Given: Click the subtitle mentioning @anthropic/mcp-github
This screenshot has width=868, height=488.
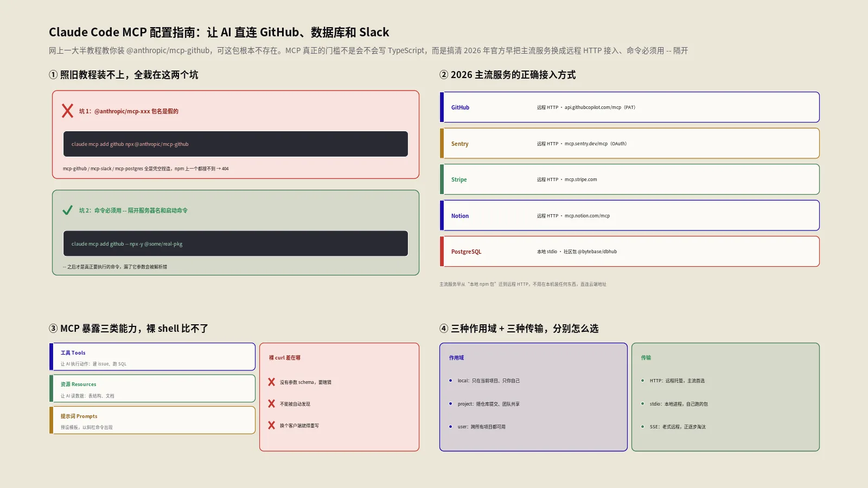Looking at the screenshot, I should (x=368, y=50).
